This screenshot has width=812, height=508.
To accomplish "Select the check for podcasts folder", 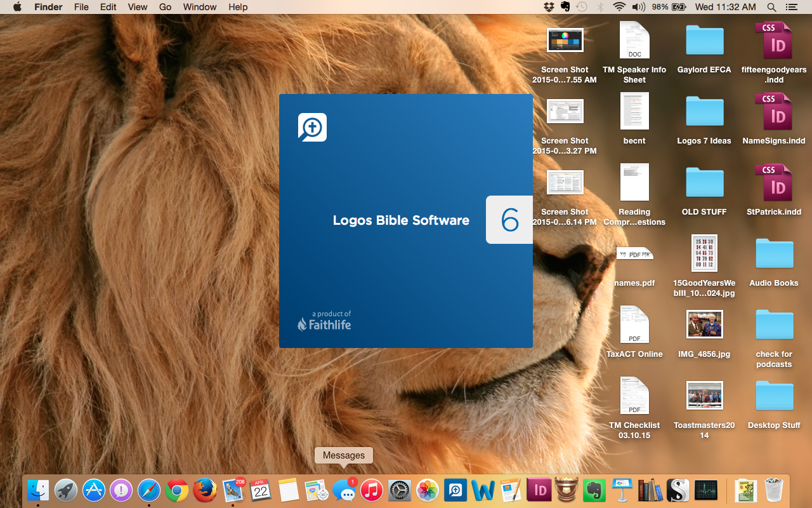I will click(x=774, y=325).
